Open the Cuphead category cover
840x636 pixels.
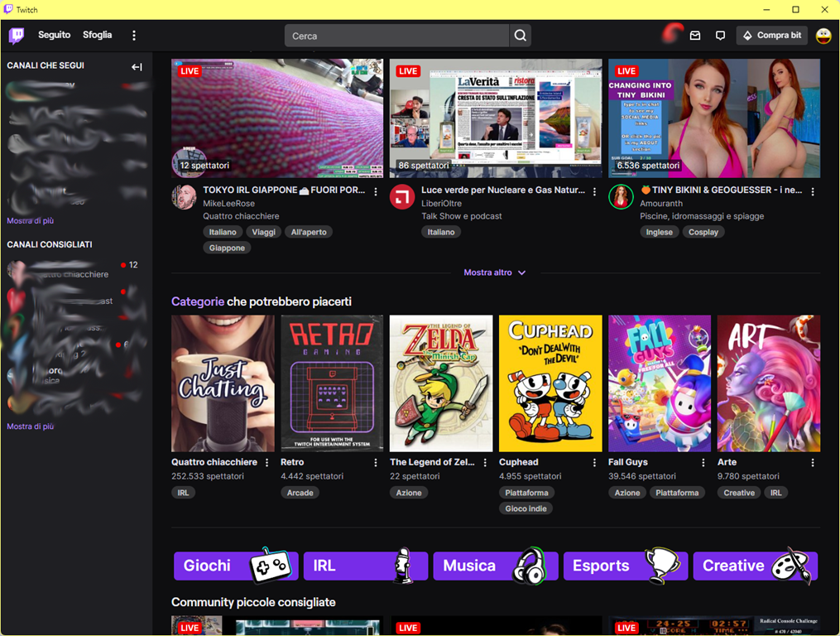[550, 383]
